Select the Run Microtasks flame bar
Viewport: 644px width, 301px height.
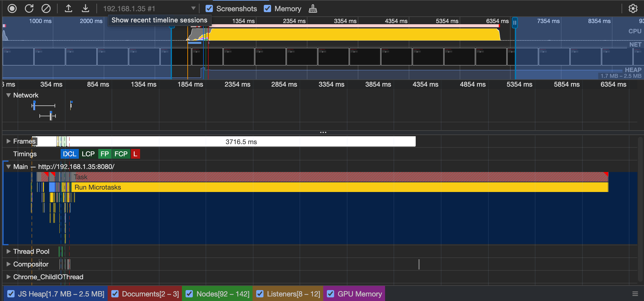[x=340, y=187]
